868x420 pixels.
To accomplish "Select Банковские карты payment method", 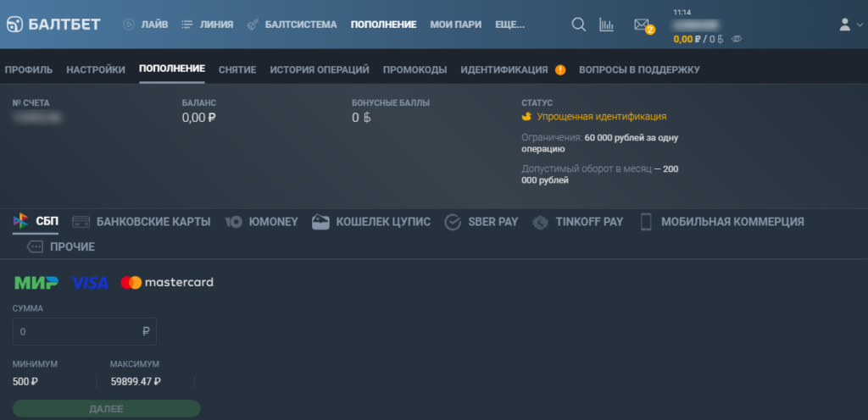I will (x=153, y=222).
